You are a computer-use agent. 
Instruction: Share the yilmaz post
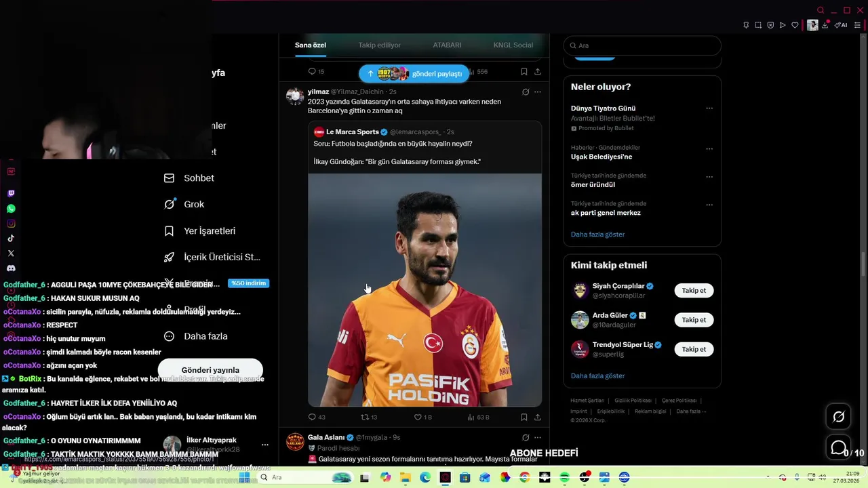[x=538, y=418]
